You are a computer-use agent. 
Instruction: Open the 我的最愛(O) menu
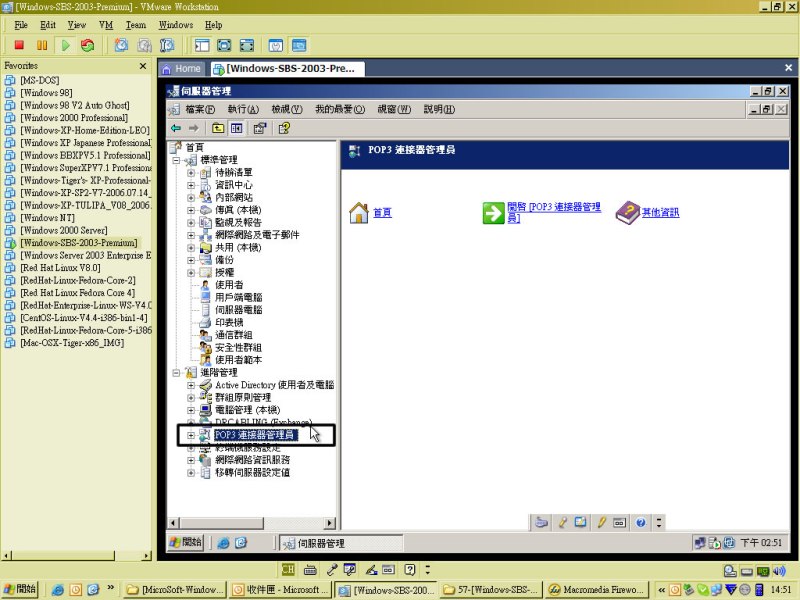click(x=339, y=109)
